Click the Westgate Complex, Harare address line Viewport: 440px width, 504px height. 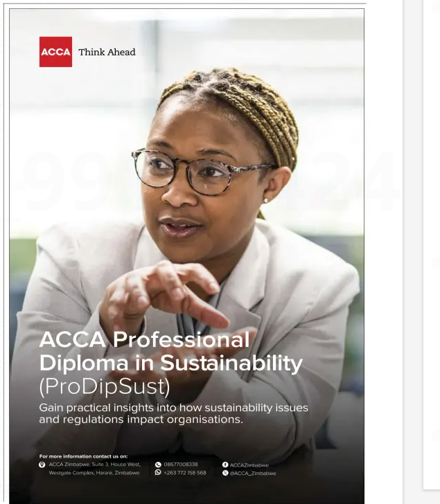(94, 473)
